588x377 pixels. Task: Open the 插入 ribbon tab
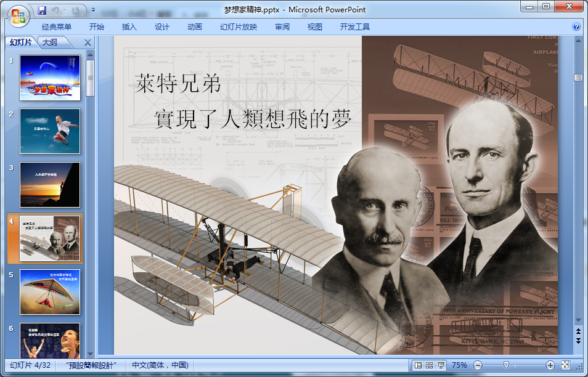129,27
